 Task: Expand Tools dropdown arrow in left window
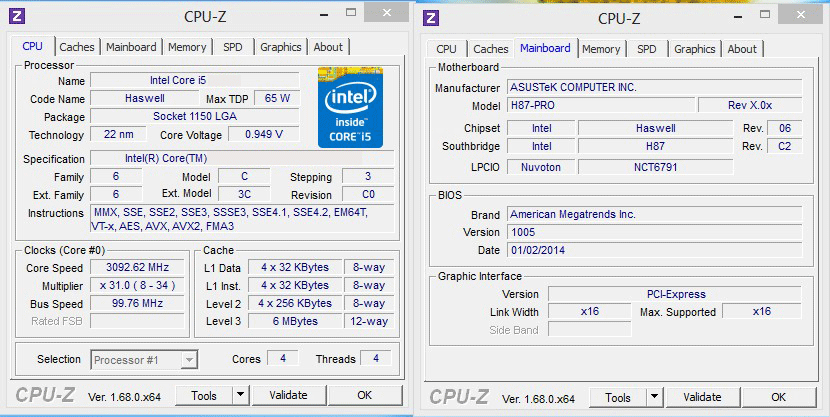(240, 395)
